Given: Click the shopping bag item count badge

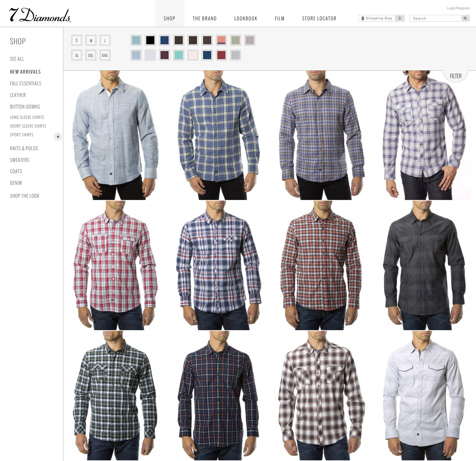Looking at the screenshot, I should click(x=399, y=18).
